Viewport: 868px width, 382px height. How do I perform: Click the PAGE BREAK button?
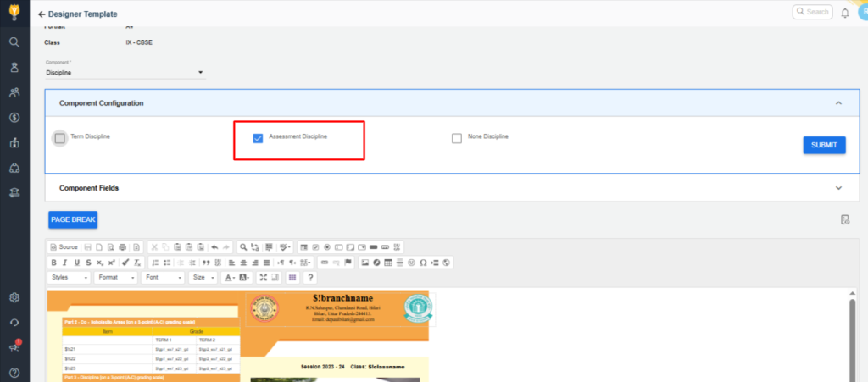point(73,219)
